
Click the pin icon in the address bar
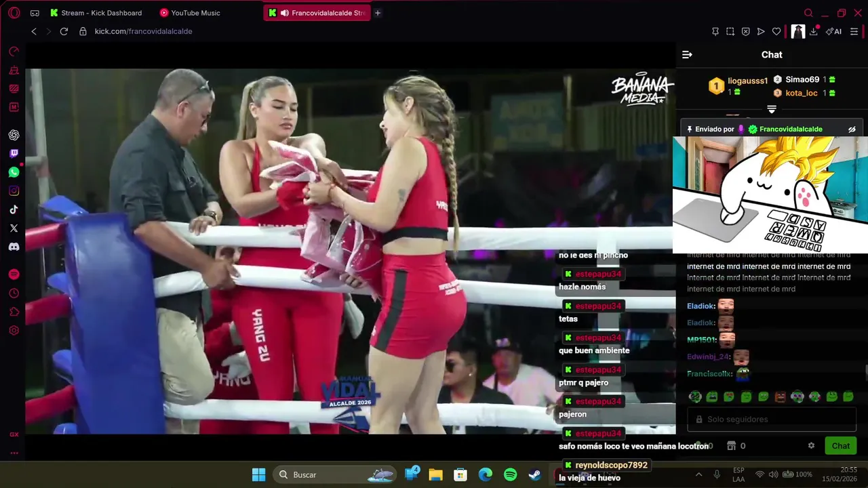point(715,31)
